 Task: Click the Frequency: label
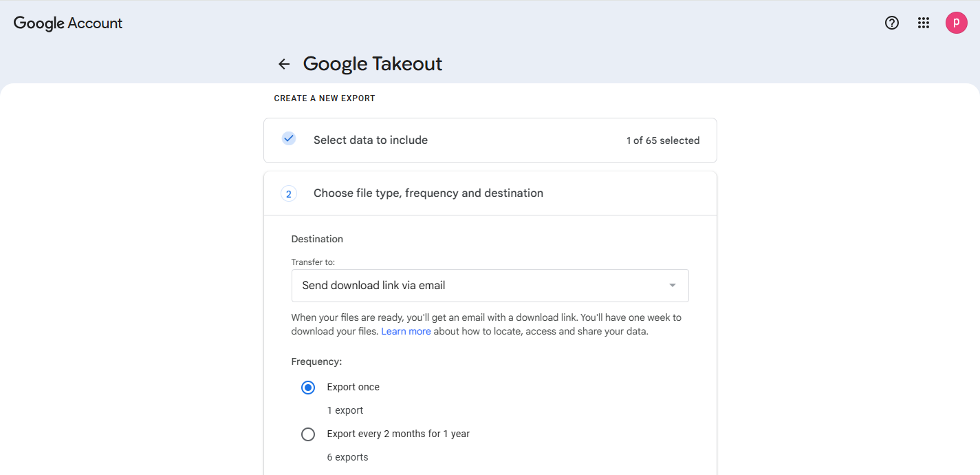click(x=316, y=361)
